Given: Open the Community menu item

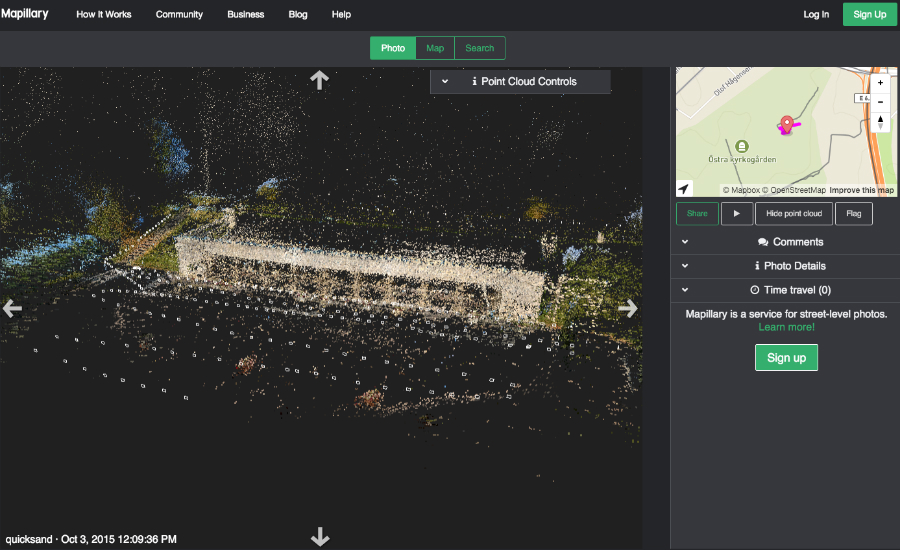Looking at the screenshot, I should [x=179, y=14].
